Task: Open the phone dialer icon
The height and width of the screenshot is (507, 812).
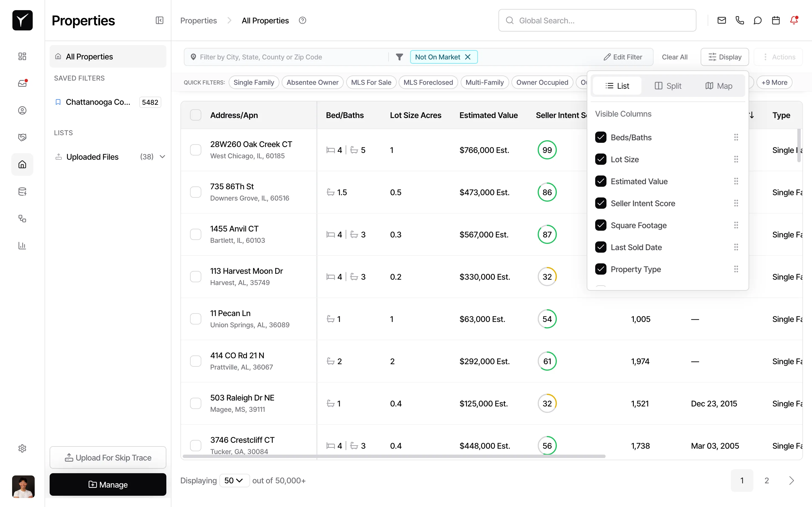Action: pyautogui.click(x=740, y=20)
